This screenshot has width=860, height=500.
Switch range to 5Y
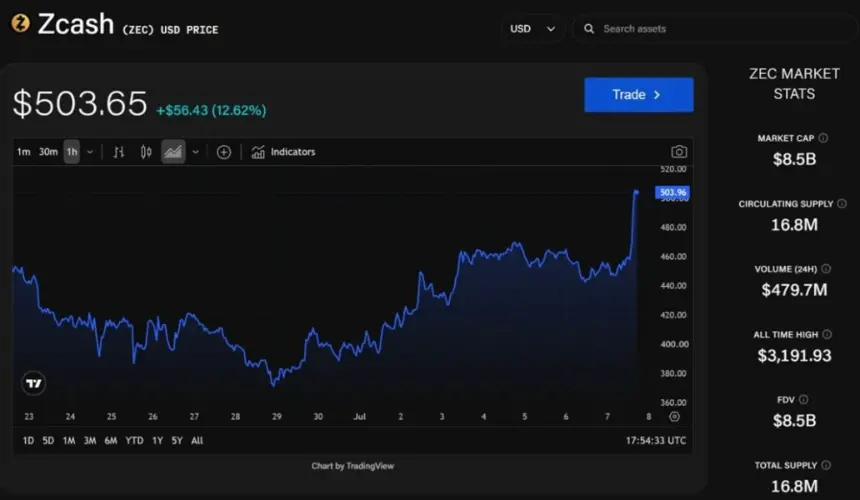[177, 440]
